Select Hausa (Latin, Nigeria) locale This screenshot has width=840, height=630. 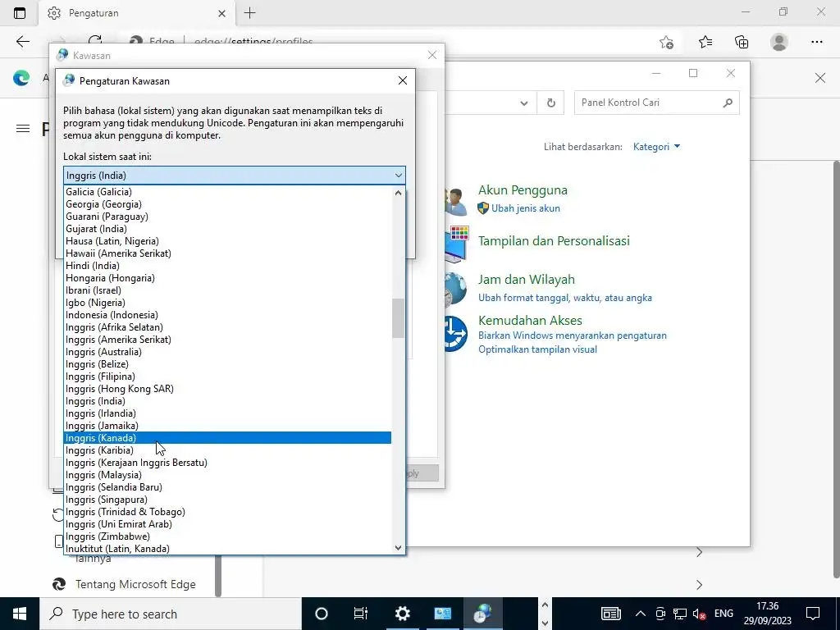point(227,241)
